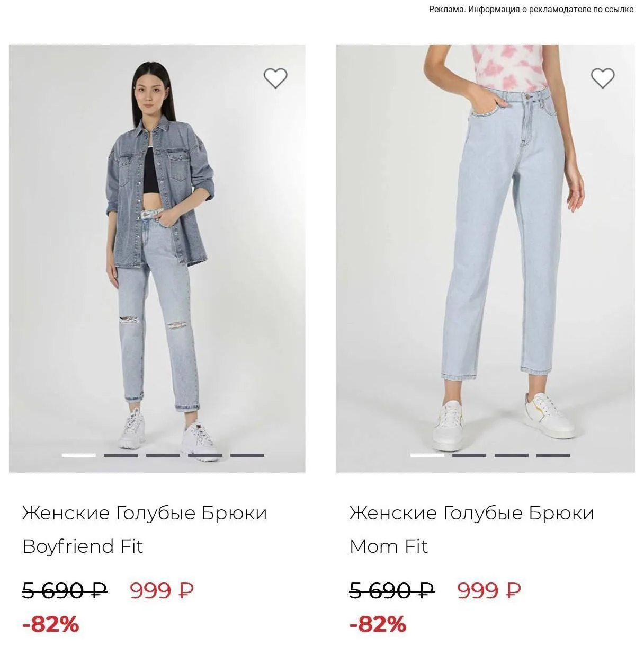This screenshot has height=663, width=644.
Task: Click the 999 ₽ price of Mom Fit
Action: click(x=489, y=590)
